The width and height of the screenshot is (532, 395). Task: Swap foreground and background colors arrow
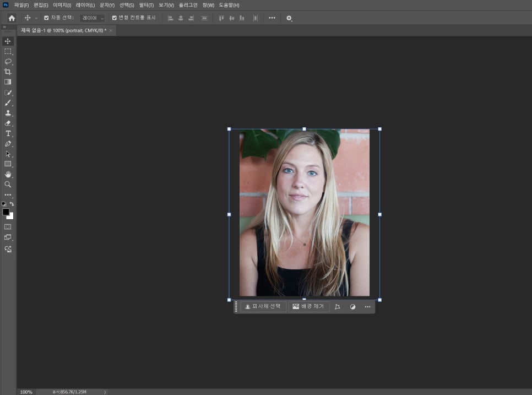[x=12, y=204]
